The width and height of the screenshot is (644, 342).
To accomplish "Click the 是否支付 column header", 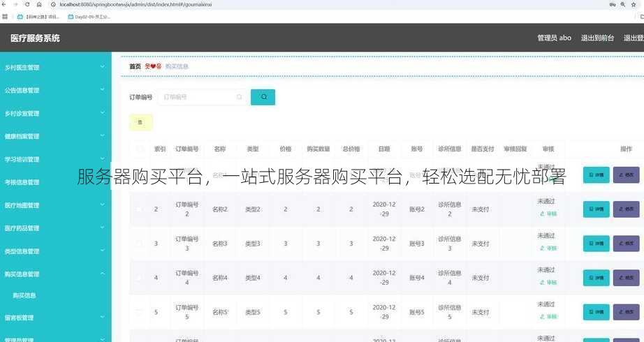I will (x=483, y=149).
